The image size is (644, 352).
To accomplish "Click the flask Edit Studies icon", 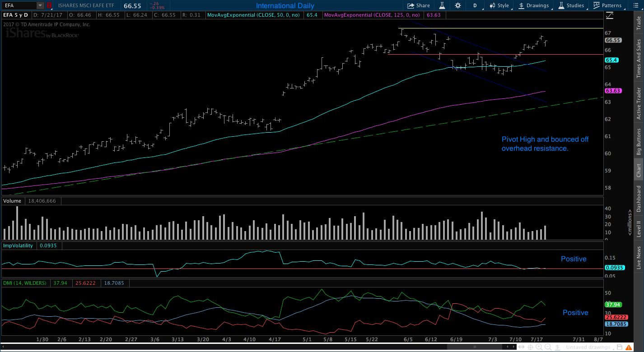I will tap(442, 5).
